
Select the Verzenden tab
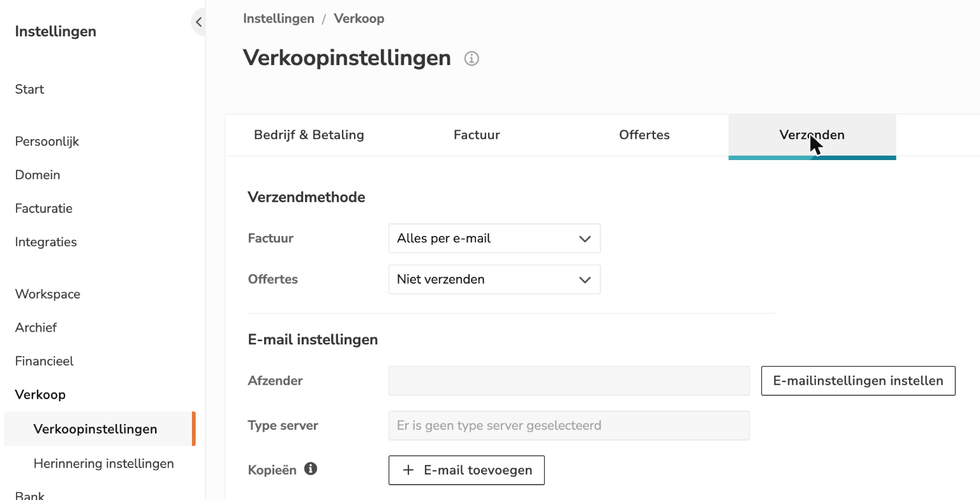click(x=812, y=136)
